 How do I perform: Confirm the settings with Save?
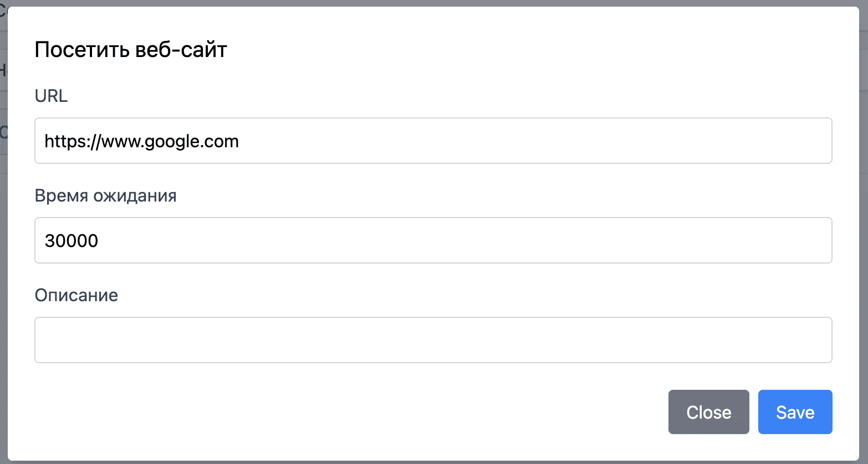(x=795, y=412)
